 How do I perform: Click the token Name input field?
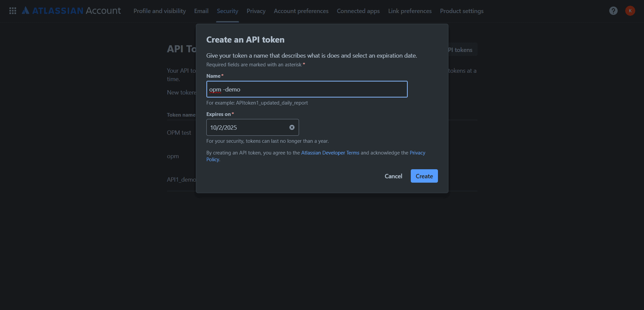[x=307, y=89]
